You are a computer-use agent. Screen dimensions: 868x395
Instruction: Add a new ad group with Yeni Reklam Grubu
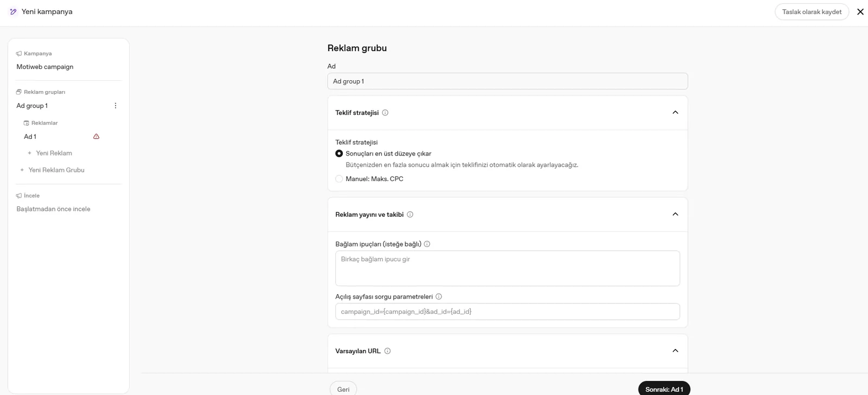click(52, 170)
